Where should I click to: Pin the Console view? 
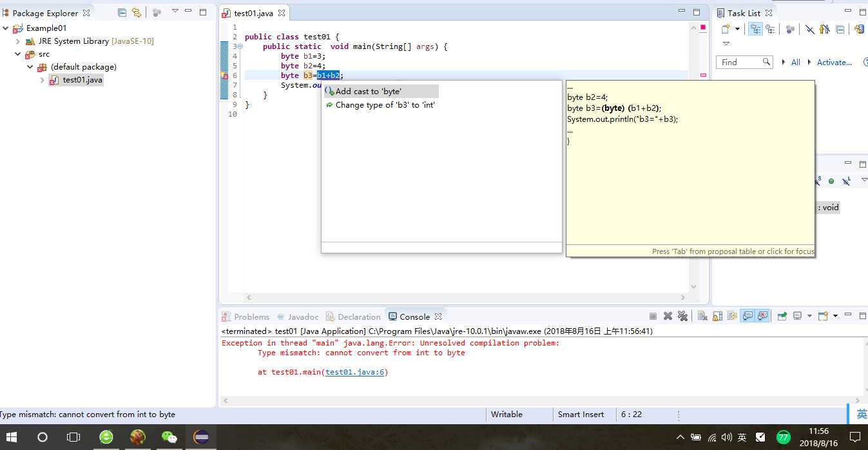pos(782,316)
